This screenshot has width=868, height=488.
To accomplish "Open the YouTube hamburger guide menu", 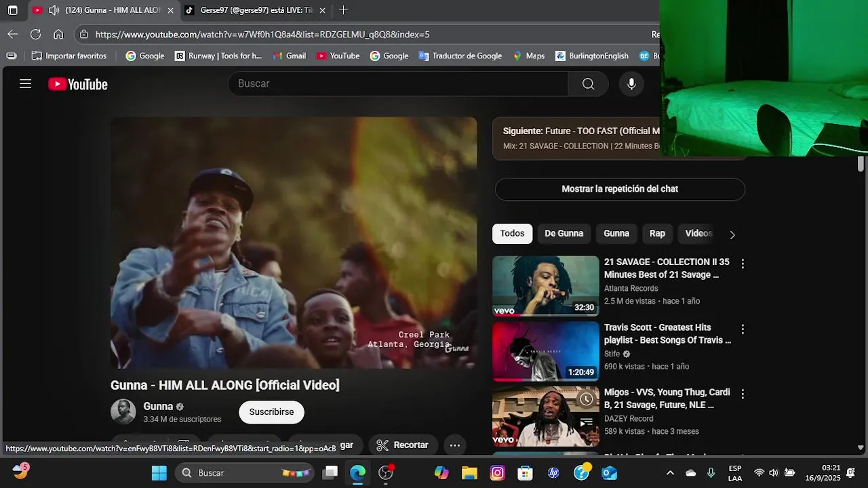I will (25, 84).
